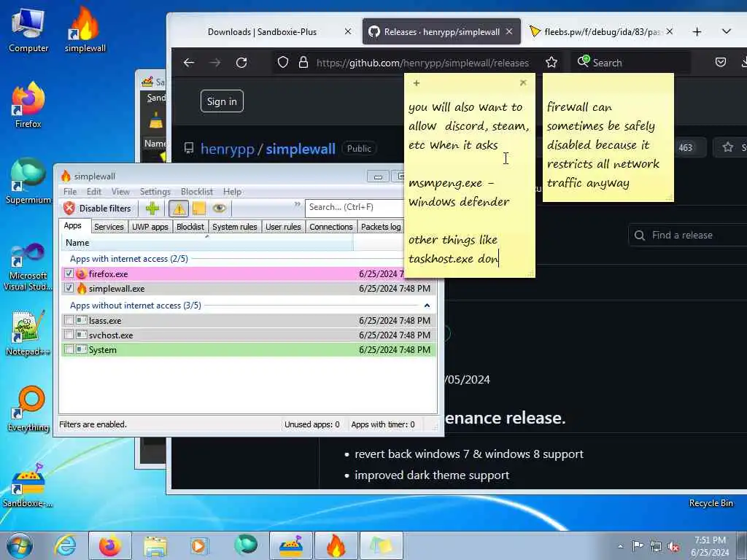Open henrypp owner link
The height and width of the screenshot is (560, 747).
pos(228,149)
